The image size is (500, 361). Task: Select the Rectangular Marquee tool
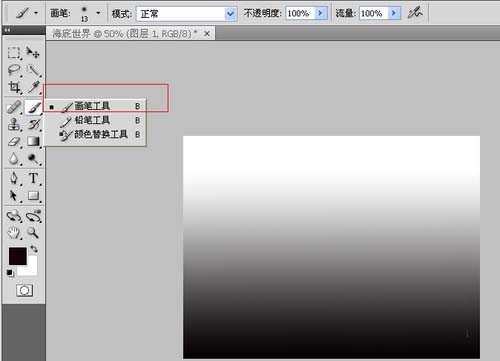click(x=14, y=52)
